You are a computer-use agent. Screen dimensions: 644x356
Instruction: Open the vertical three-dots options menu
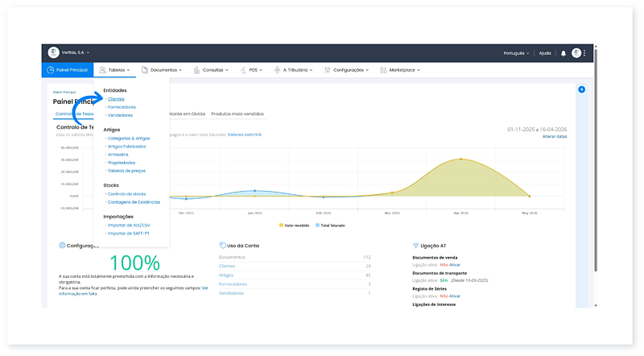point(584,53)
